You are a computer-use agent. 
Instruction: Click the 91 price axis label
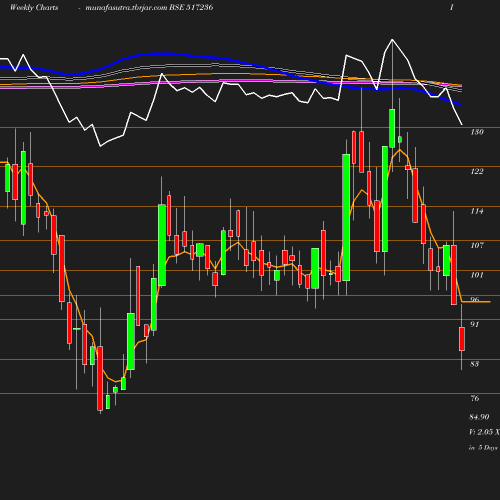pos(475,324)
